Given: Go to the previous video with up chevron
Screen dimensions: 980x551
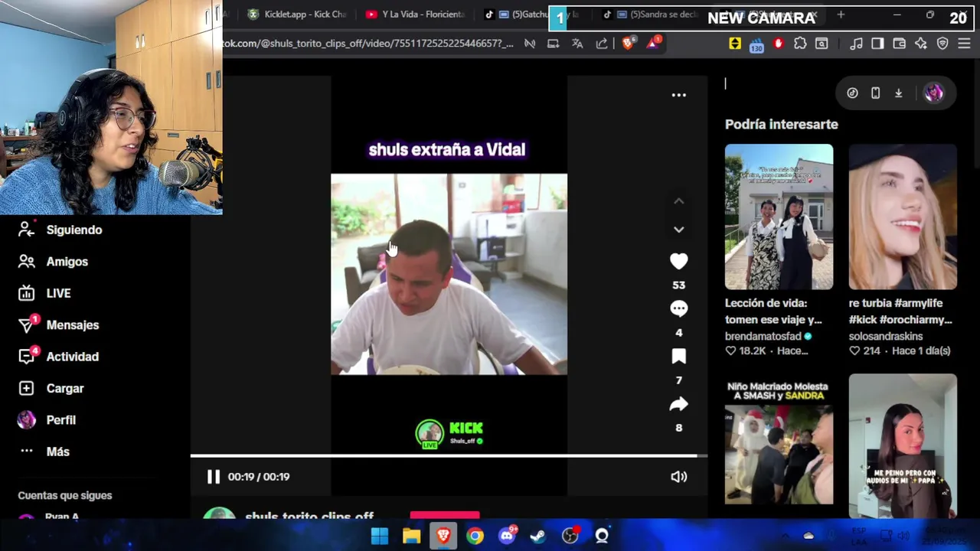Looking at the screenshot, I should (x=678, y=201).
